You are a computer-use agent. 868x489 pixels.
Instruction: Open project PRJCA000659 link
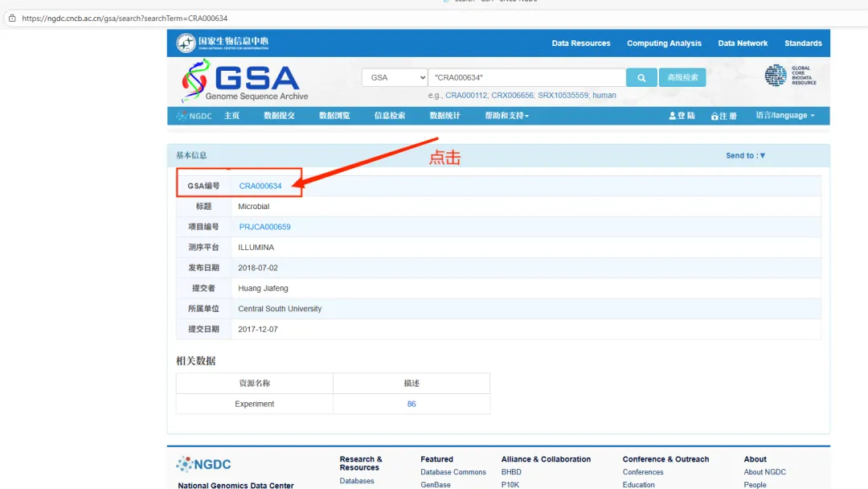(264, 227)
